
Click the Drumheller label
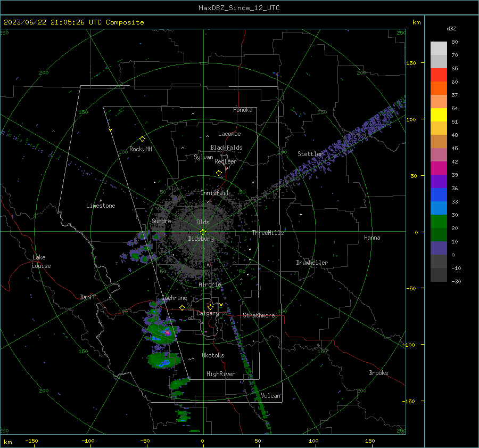312,263
